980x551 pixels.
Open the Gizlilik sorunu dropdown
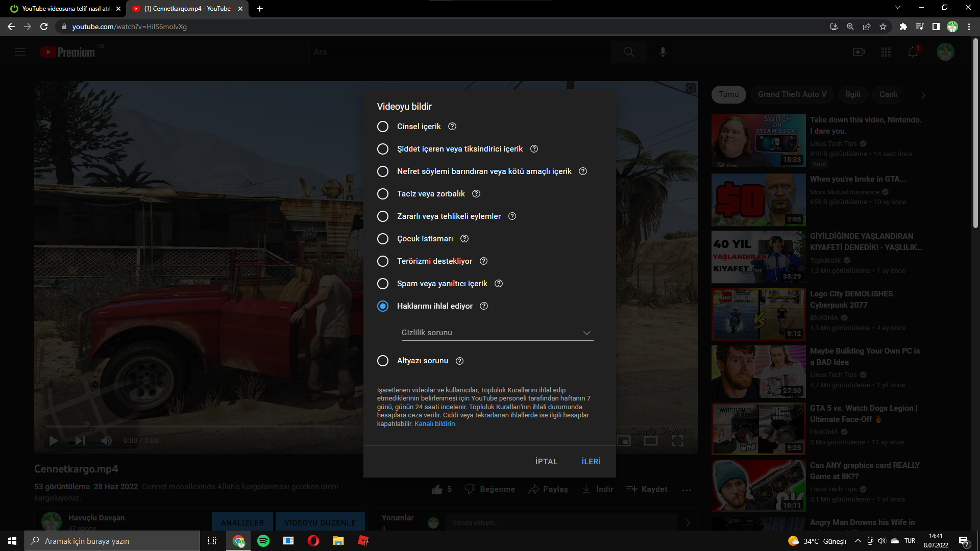[497, 333]
